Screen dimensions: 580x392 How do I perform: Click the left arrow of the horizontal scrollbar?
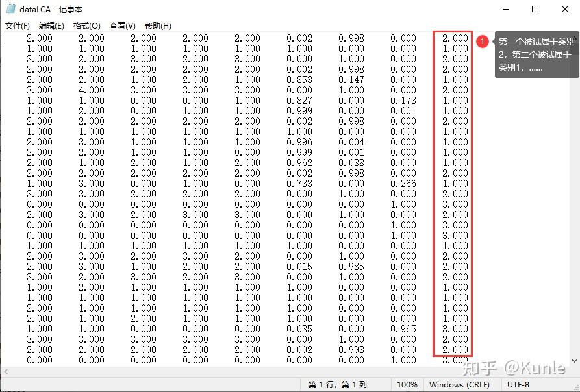point(5,373)
